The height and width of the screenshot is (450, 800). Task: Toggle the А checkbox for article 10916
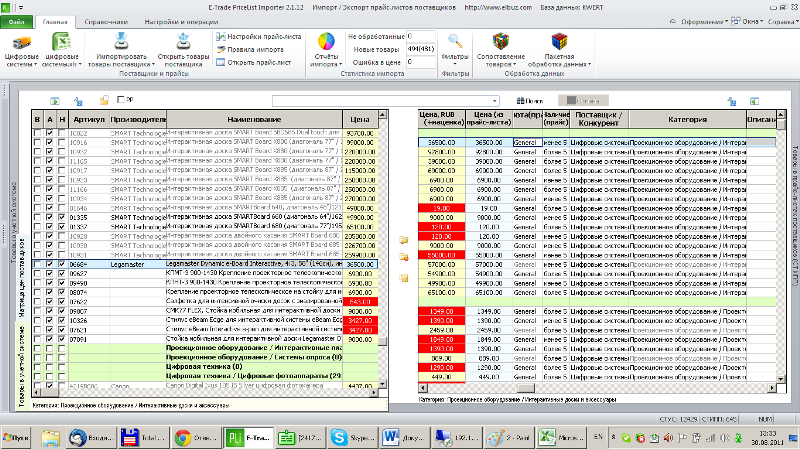49,142
